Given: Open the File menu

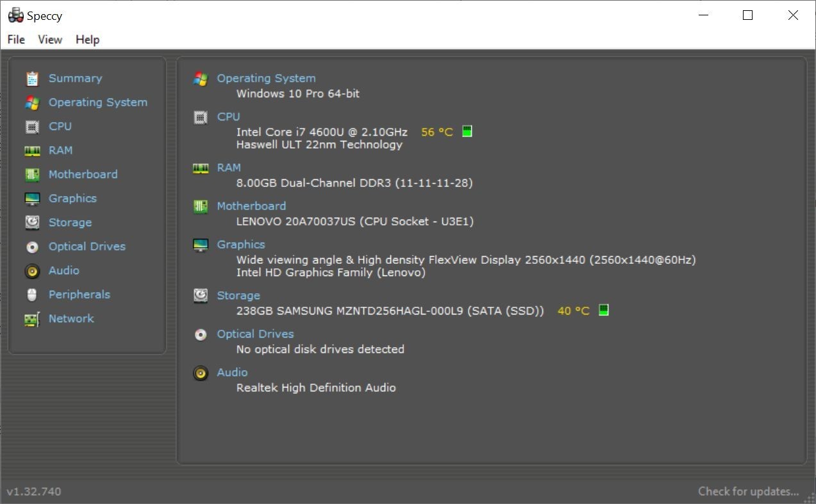Looking at the screenshot, I should click(x=16, y=40).
